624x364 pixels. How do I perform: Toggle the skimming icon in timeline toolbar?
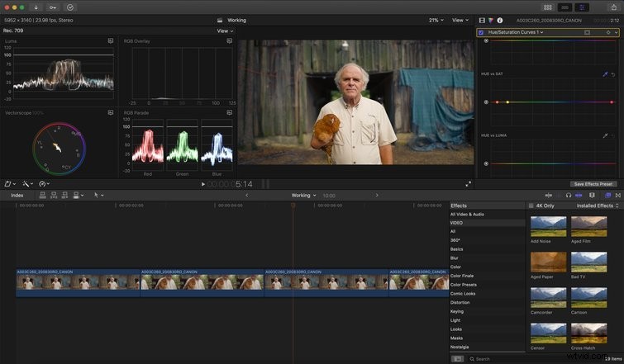(x=549, y=195)
